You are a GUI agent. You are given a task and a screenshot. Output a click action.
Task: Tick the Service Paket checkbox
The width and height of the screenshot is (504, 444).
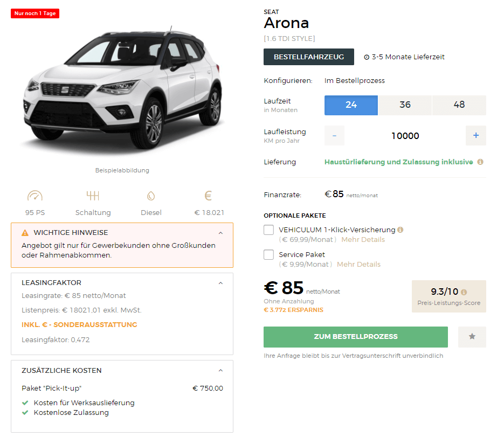pos(269,254)
